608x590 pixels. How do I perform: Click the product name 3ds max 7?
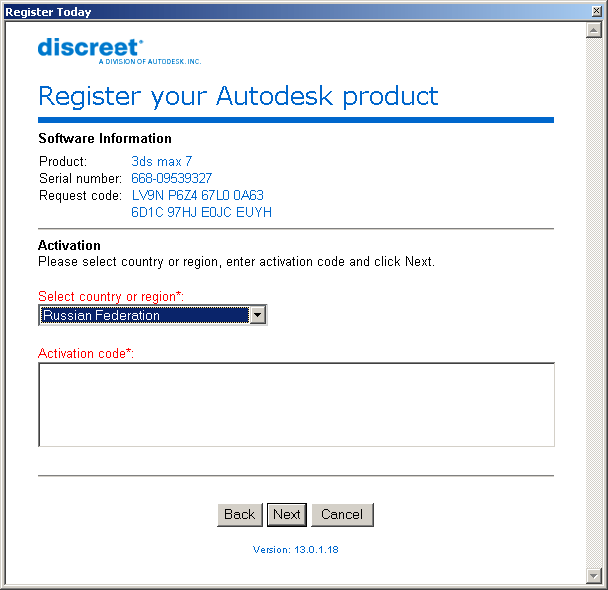tap(162, 161)
